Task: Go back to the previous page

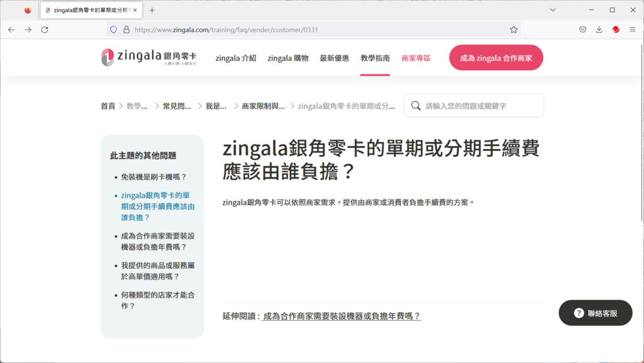Action: point(11,30)
